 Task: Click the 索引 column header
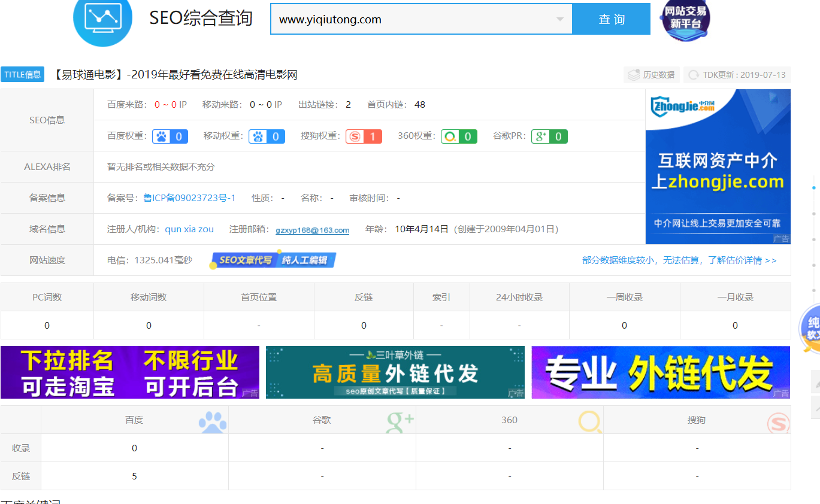click(x=441, y=297)
